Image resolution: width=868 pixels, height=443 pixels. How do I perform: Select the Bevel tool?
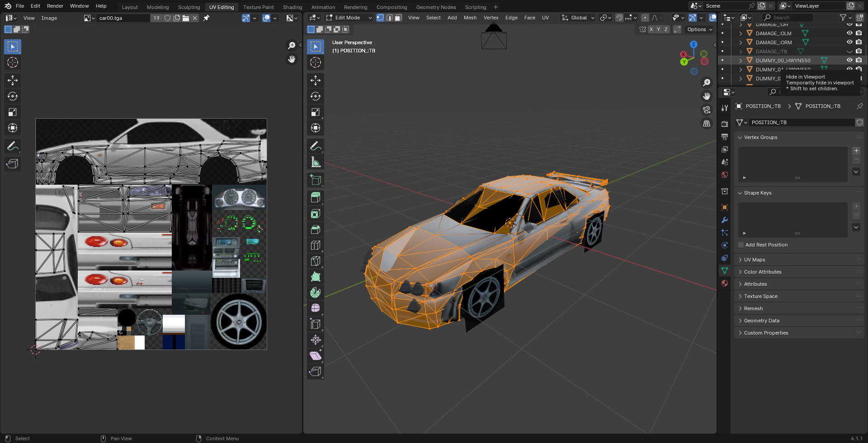click(316, 229)
